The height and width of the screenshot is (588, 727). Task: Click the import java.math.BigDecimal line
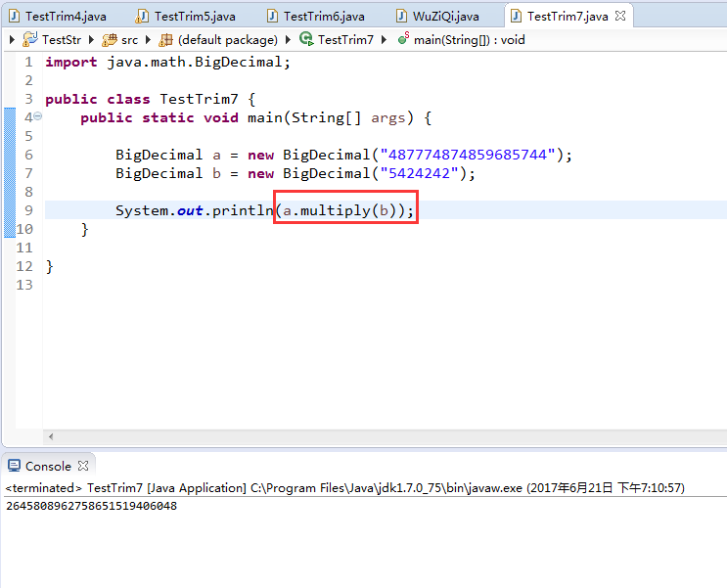[168, 62]
